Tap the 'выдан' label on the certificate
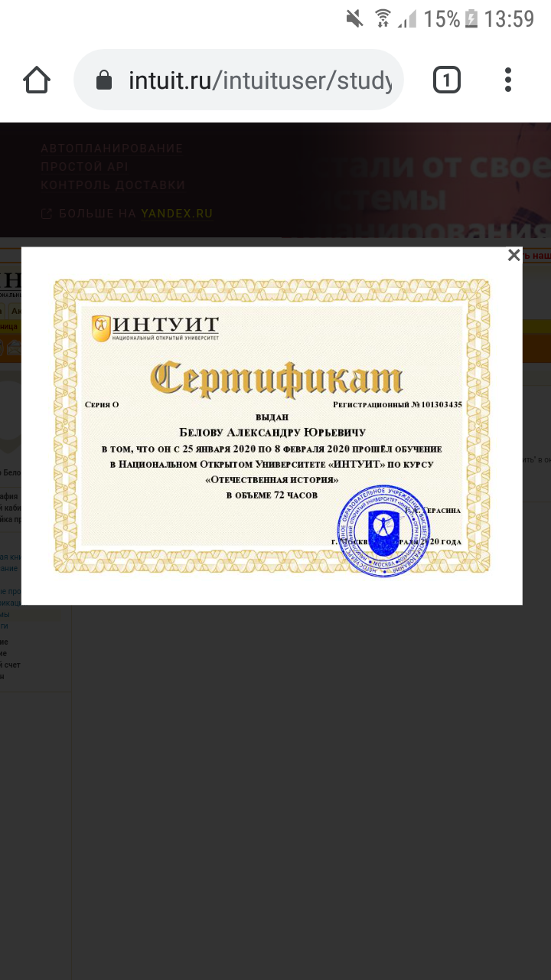This screenshot has height=980, width=551. pyautogui.click(x=272, y=418)
